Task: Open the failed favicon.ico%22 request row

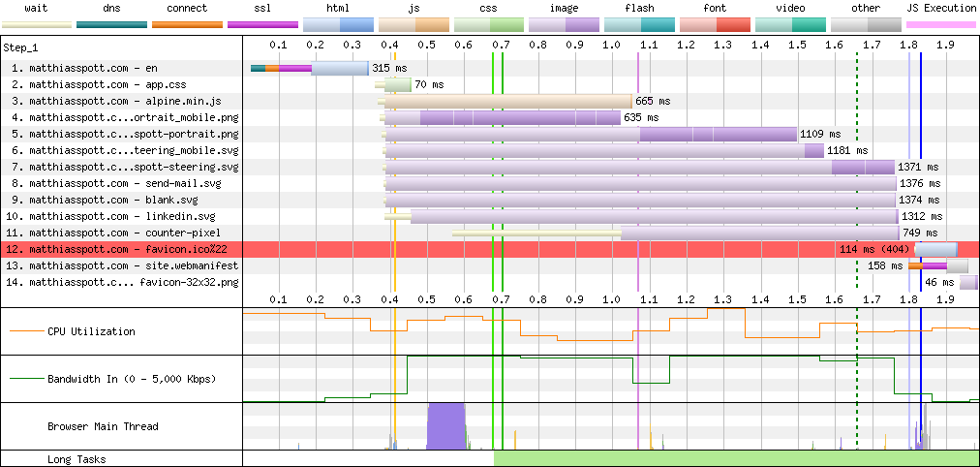Action: [489, 249]
